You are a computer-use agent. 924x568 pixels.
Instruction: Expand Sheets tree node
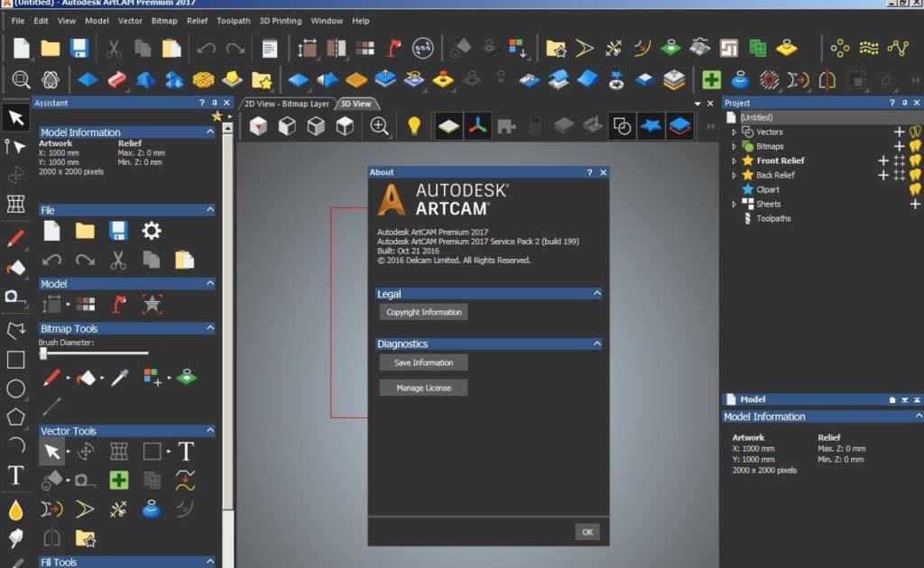(x=735, y=204)
